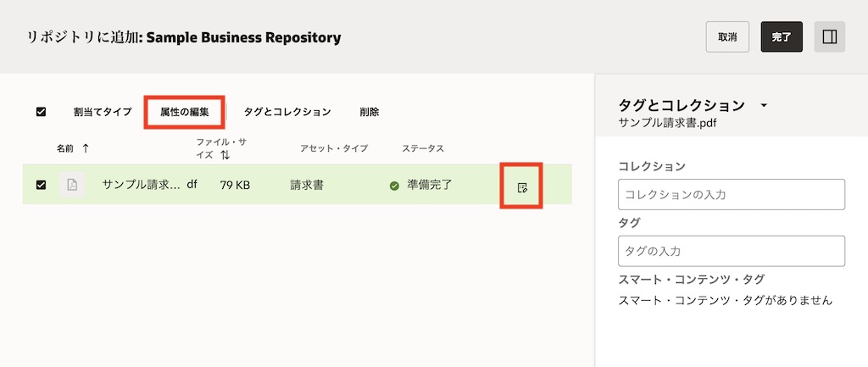Viewport: 868px width, 367px height.
Task: Uncheck the サンプル請求書 row checkbox
Action: tap(41, 185)
